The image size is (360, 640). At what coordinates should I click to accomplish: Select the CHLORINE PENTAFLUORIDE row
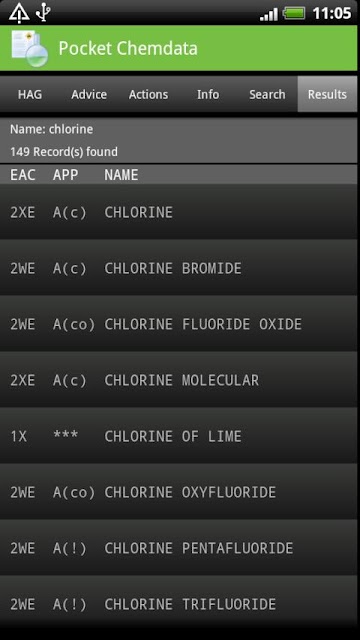[178, 548]
